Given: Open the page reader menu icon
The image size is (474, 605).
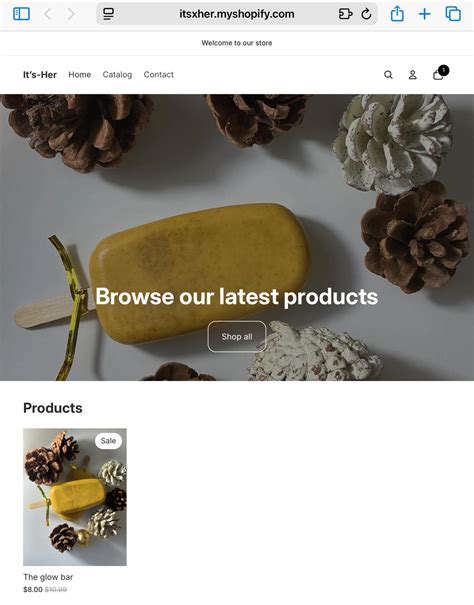Looking at the screenshot, I should (108, 14).
